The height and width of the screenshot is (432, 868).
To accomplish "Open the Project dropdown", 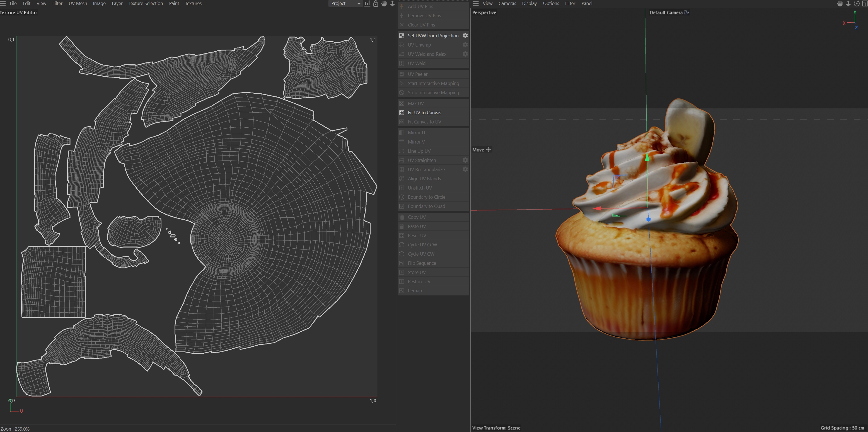I will pyautogui.click(x=345, y=3).
